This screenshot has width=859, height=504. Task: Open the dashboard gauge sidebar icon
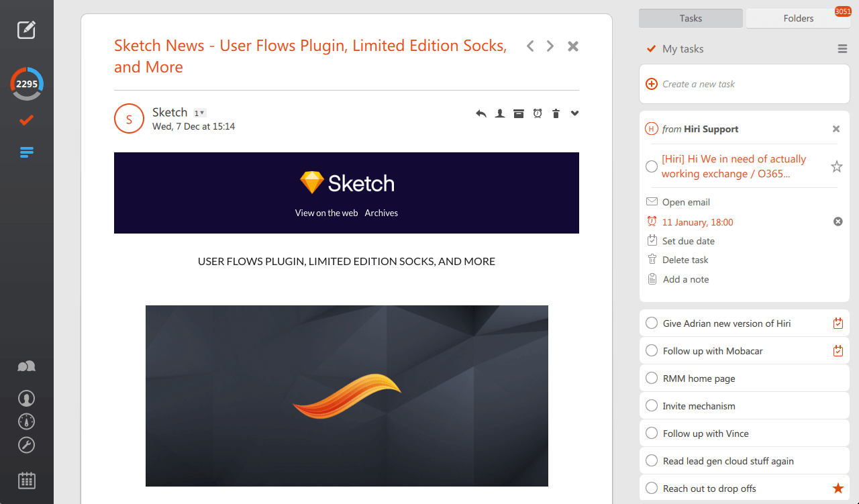coord(26,421)
